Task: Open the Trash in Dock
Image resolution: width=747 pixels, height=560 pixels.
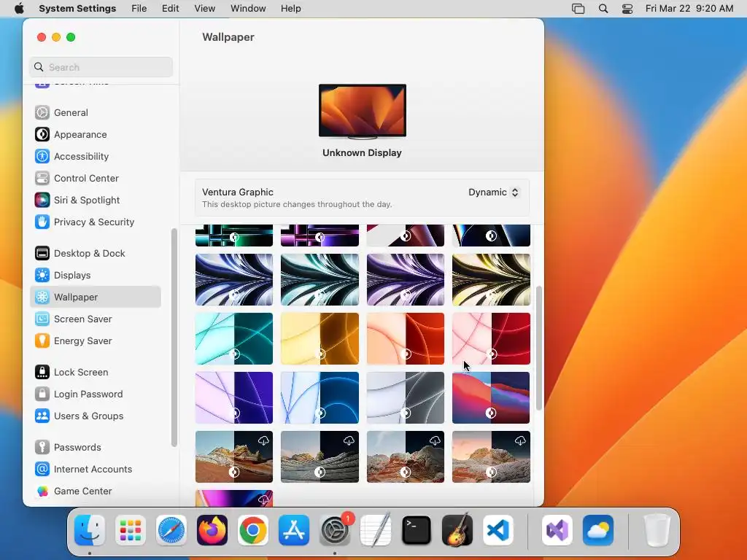Action: tap(657, 530)
